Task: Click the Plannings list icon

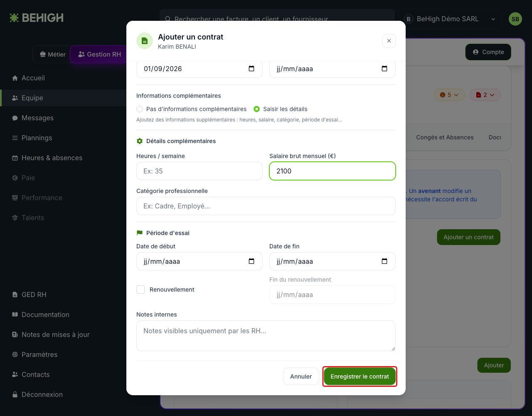Action: (15, 138)
